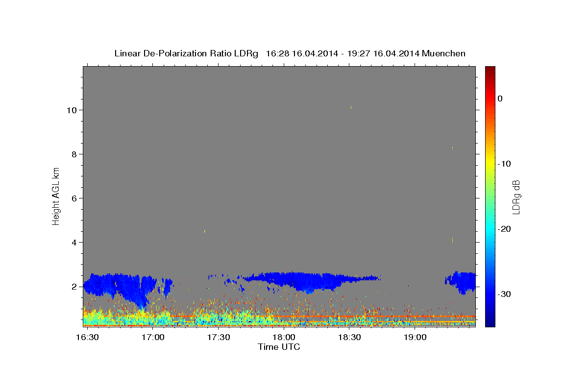Click the Time UTC axis label
This screenshot has height=392, width=588.
(x=279, y=347)
